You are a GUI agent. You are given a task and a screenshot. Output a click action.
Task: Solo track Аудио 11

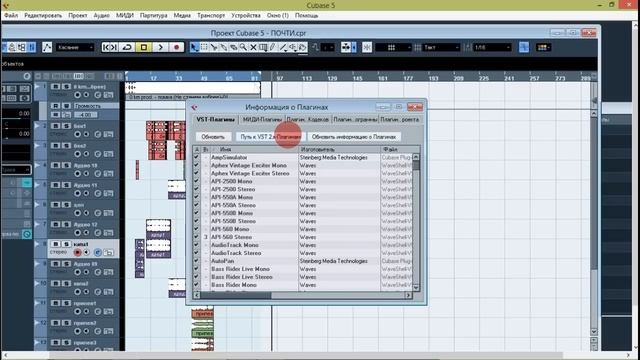67,185
